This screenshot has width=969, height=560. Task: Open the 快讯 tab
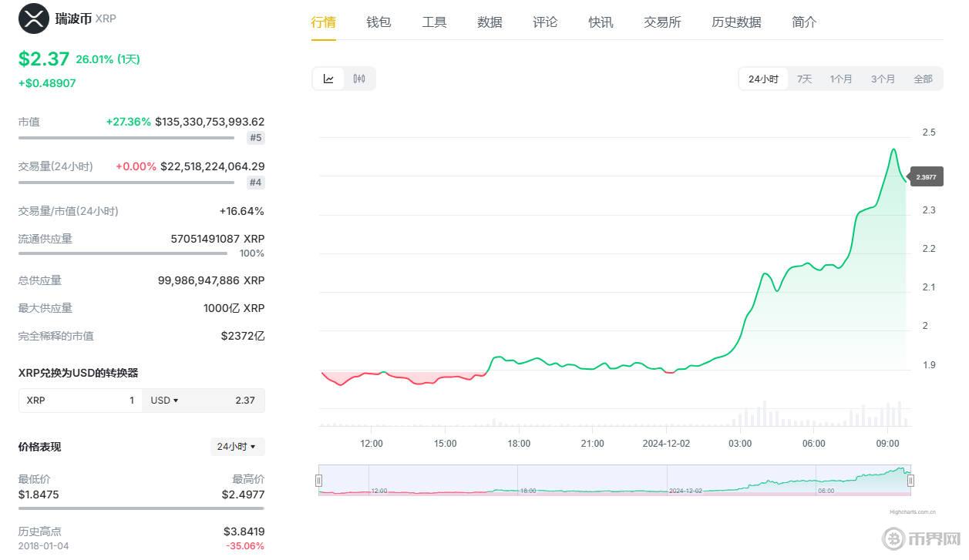tap(601, 22)
